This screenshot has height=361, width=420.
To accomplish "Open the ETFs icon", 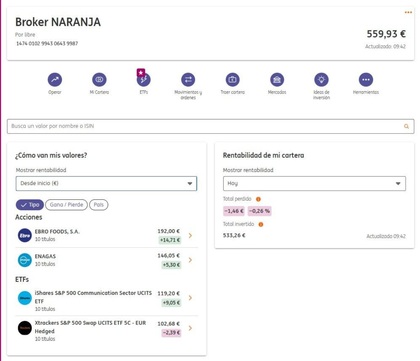I will [144, 80].
